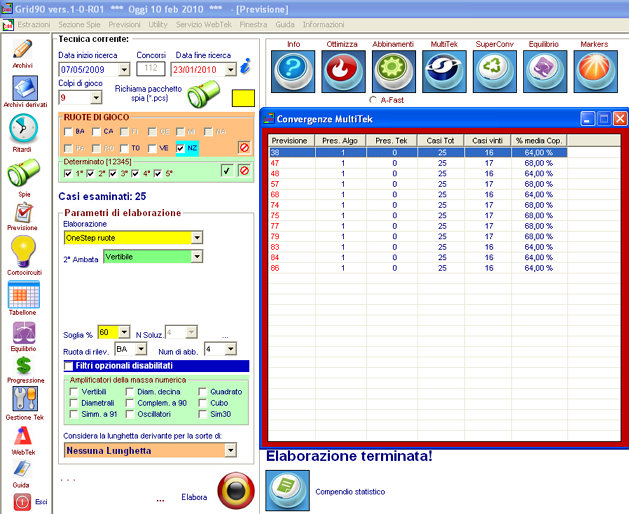
Task: Select the A-Fast radio button
Action: pyautogui.click(x=373, y=100)
